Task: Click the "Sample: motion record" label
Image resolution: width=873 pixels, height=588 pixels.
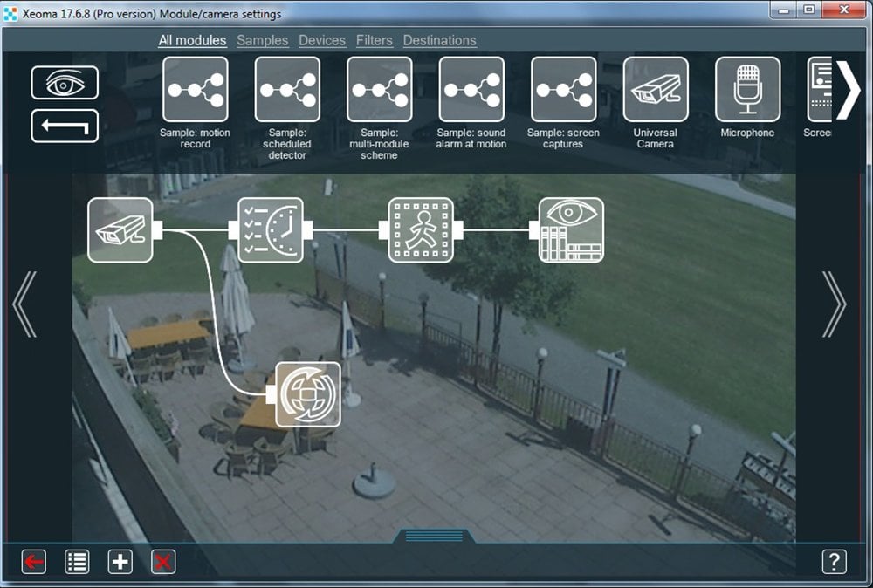Action: point(195,139)
